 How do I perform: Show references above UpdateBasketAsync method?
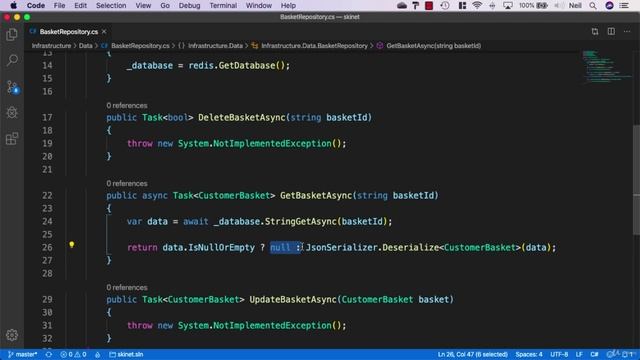[x=127, y=287]
